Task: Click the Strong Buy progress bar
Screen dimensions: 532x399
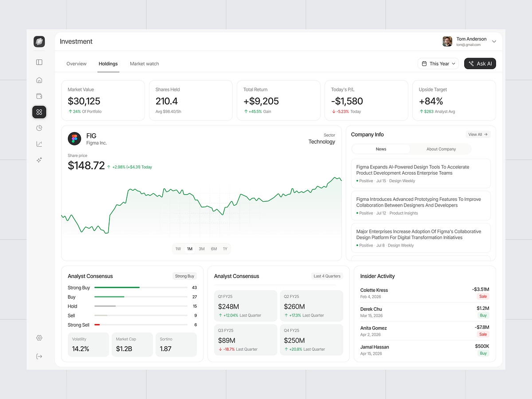Action: (x=141, y=288)
